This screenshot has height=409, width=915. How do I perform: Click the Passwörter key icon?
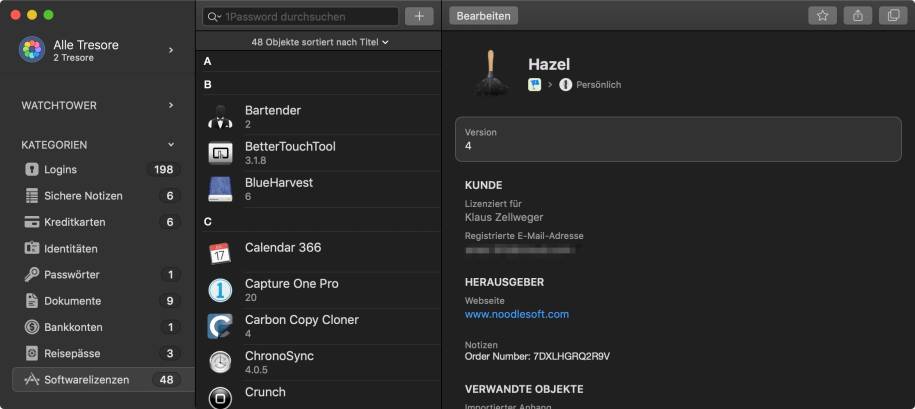tap(32, 275)
